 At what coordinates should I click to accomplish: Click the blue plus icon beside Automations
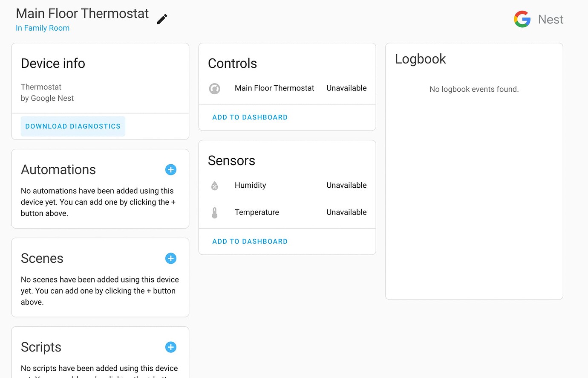170,169
